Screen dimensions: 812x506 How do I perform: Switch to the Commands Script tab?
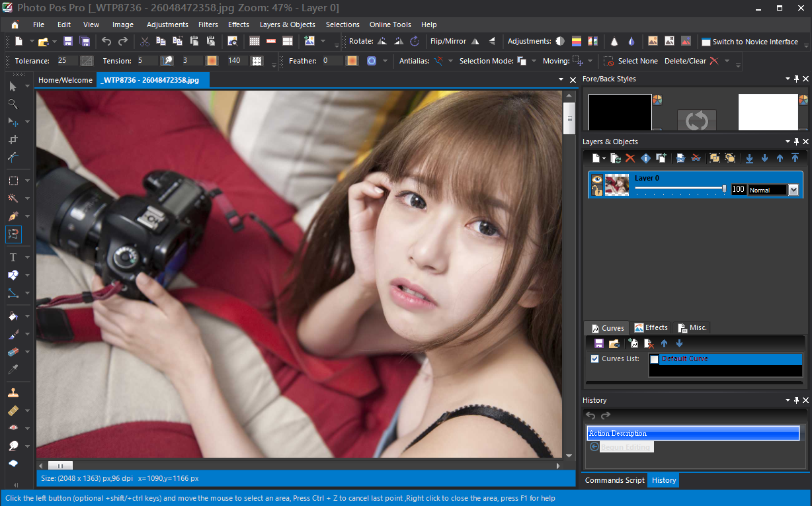click(615, 480)
